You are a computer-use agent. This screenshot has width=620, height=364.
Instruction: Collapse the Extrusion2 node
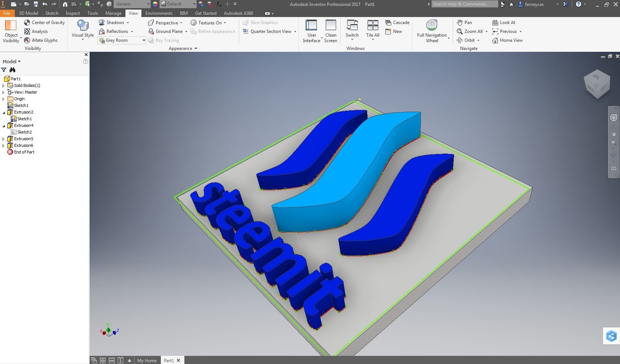(4, 112)
